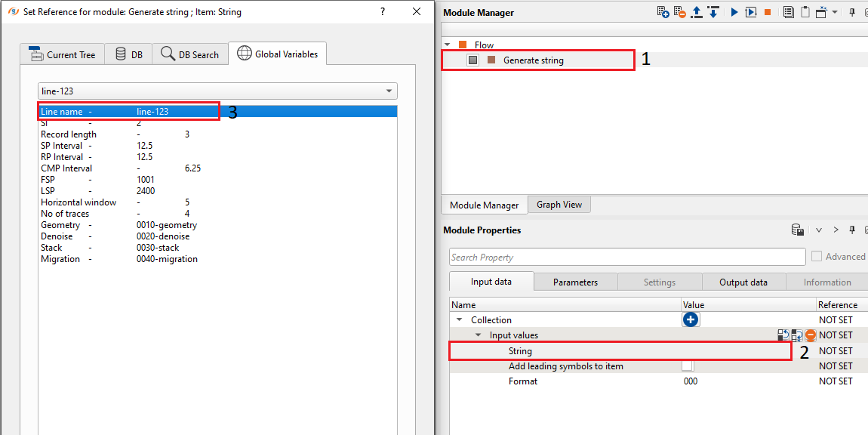The height and width of the screenshot is (435, 868).
Task: Move module up with the blue up arrow
Action: [697, 12]
